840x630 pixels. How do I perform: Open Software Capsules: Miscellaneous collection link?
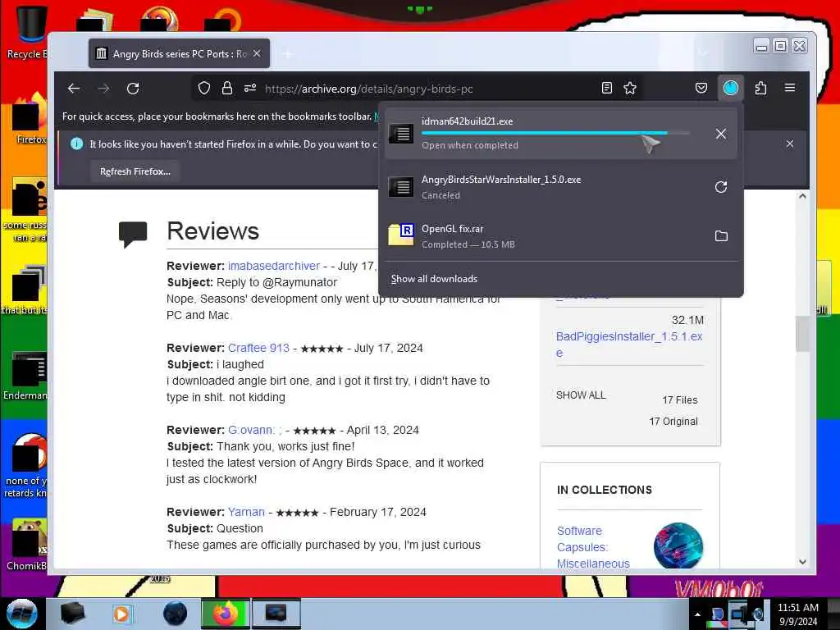tap(593, 547)
